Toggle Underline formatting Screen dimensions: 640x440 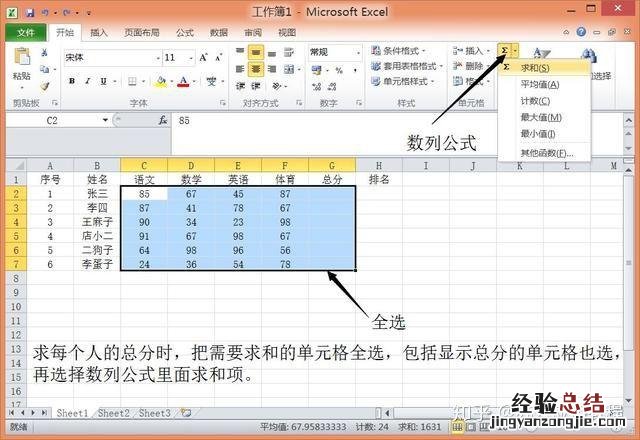coord(103,81)
